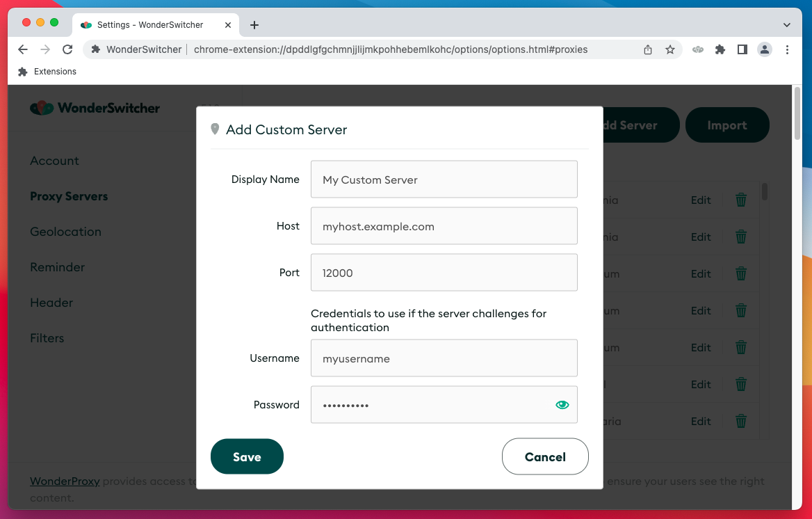
Task: Click the WonderSwitcher logo in the sidebar
Action: [95, 108]
